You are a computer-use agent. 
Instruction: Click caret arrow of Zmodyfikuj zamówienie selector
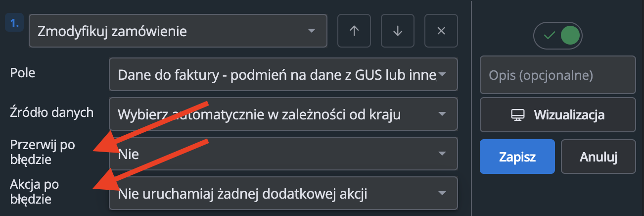click(x=311, y=31)
